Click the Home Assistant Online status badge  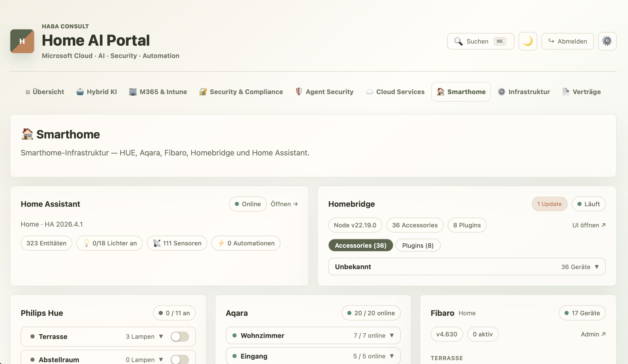(248, 204)
